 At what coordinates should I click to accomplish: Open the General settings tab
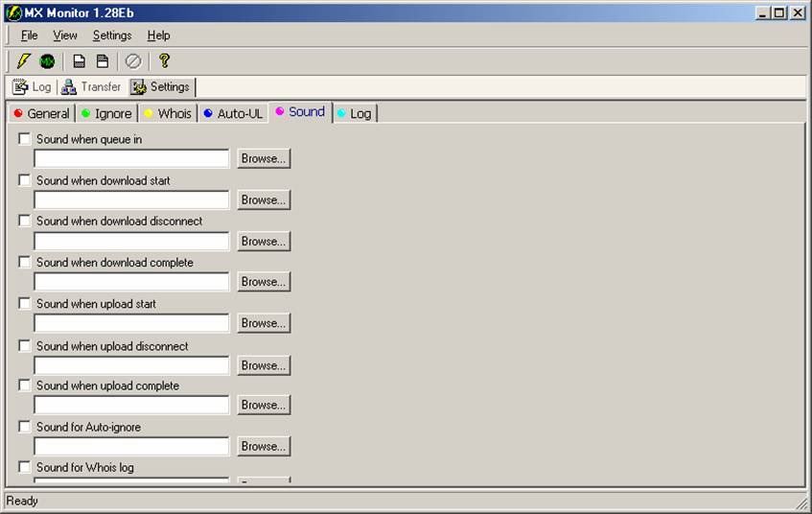(x=40, y=113)
